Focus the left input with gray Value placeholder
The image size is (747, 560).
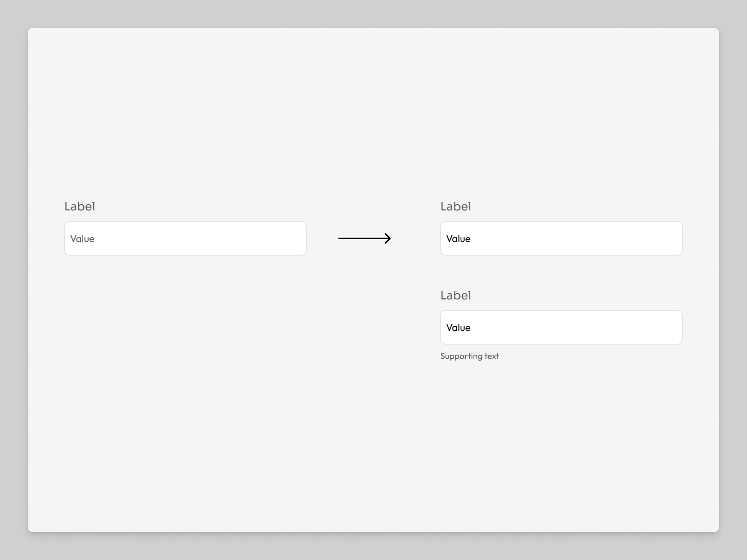tap(185, 238)
